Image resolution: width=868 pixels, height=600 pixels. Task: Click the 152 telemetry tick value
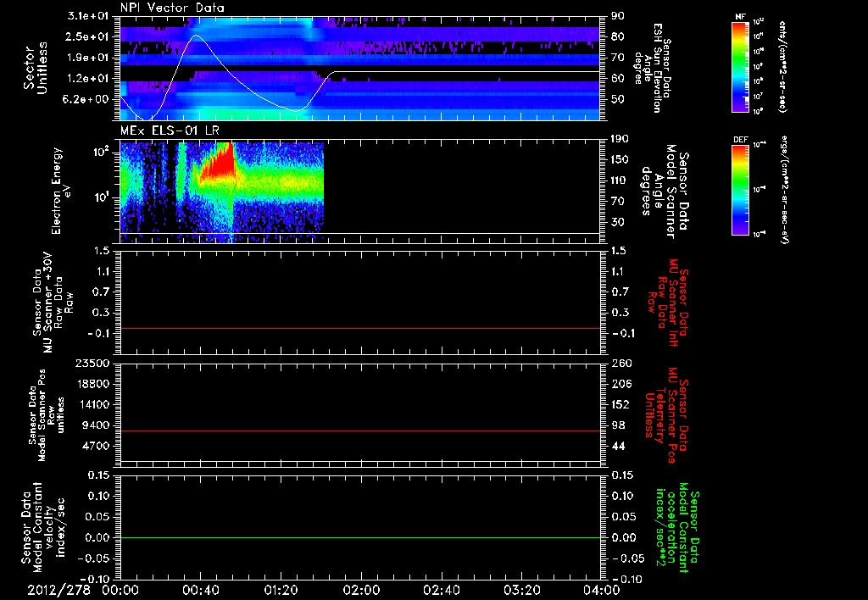(x=620, y=404)
